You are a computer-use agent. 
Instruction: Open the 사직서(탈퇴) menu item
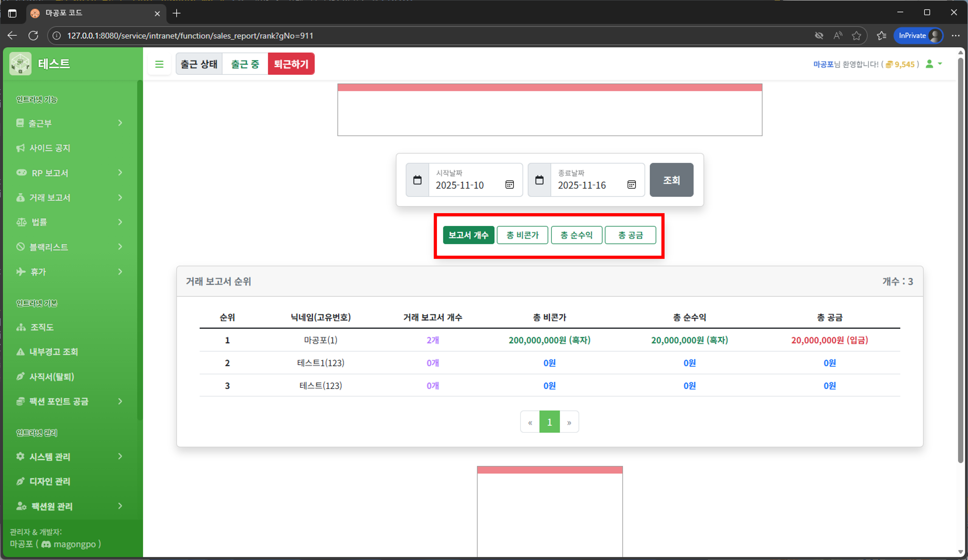[x=51, y=377]
